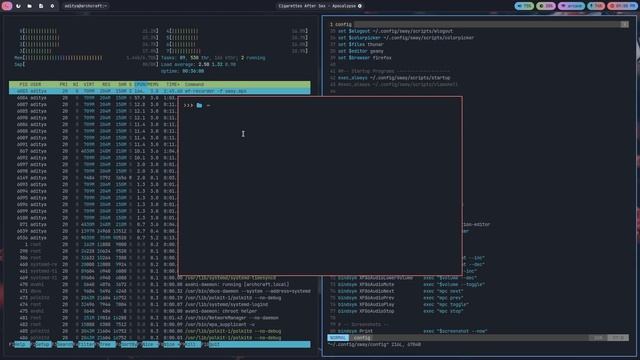Sort htop by the VIRT column header
Viewport: 640px width, 360px height.
click(x=89, y=84)
